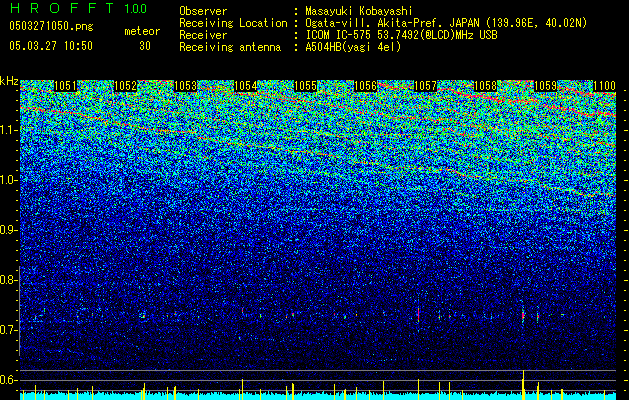Click the 0.7 kHz frequency label

coord(8,330)
